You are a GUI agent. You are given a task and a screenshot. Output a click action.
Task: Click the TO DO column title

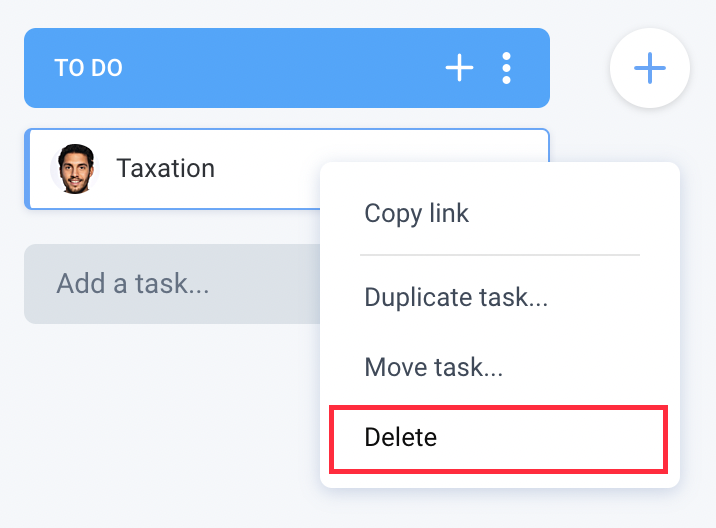coord(89,68)
